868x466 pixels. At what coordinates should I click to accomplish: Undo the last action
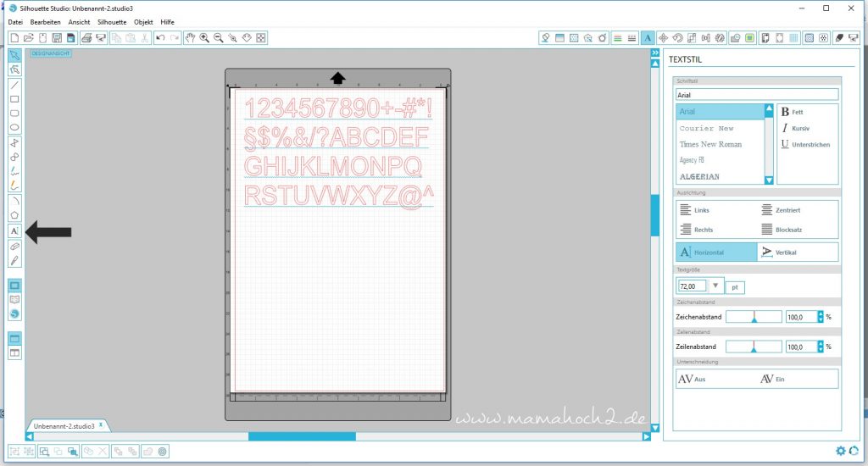[160, 37]
